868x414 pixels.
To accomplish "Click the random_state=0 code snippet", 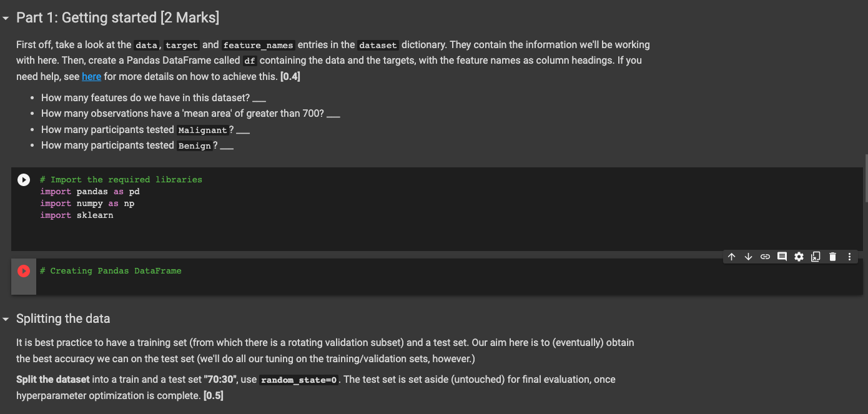I will tap(298, 379).
